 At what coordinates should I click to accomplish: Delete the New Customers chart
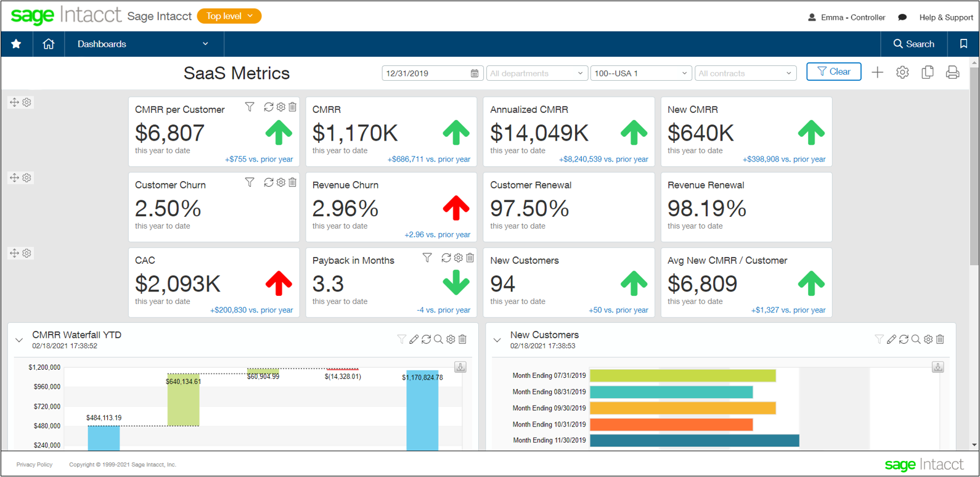[x=940, y=339]
